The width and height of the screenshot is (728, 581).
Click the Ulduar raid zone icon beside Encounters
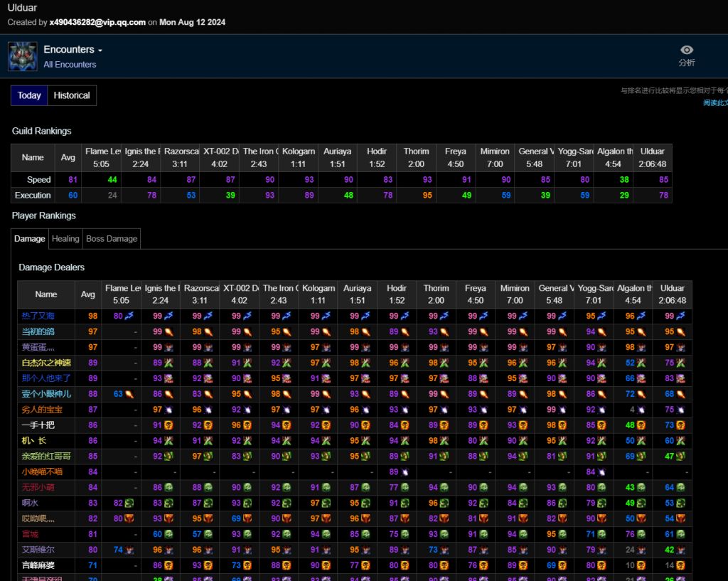click(23, 56)
